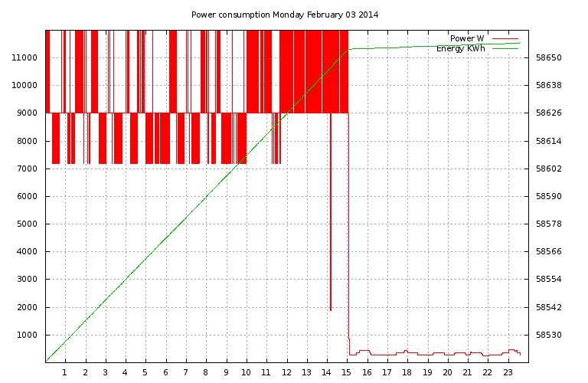The height and width of the screenshot is (383, 588).
Task: Click hour label 13 on the x-axis
Action: 306,372
